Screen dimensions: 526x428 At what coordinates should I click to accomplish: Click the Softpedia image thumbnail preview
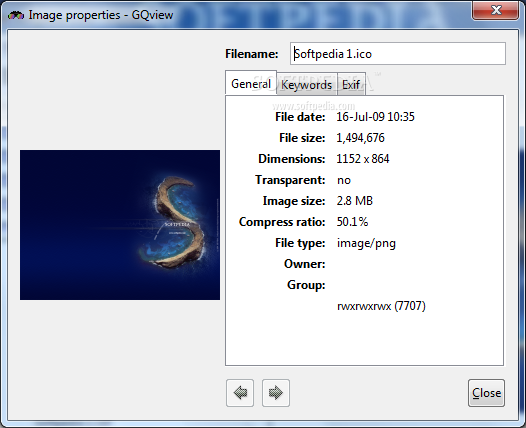click(120, 225)
